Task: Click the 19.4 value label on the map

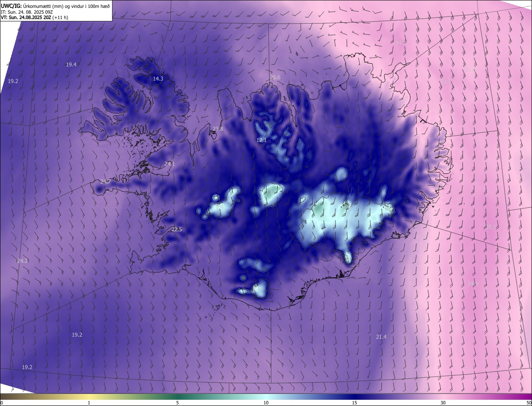Action: point(71,64)
